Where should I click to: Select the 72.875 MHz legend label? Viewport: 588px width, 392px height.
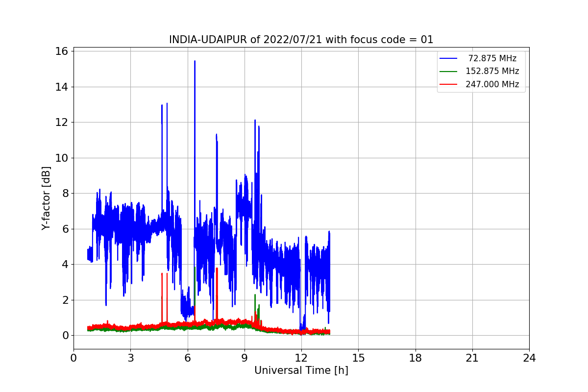coord(492,58)
